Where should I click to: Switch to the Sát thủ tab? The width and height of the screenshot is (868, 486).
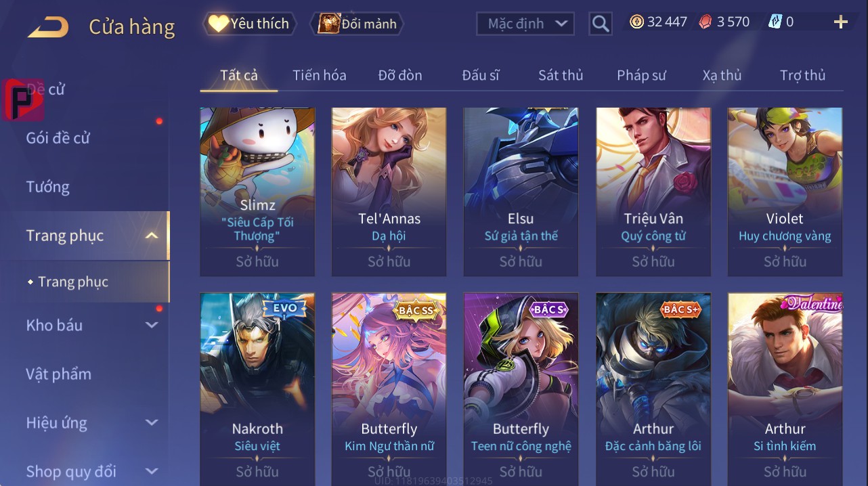coord(561,75)
